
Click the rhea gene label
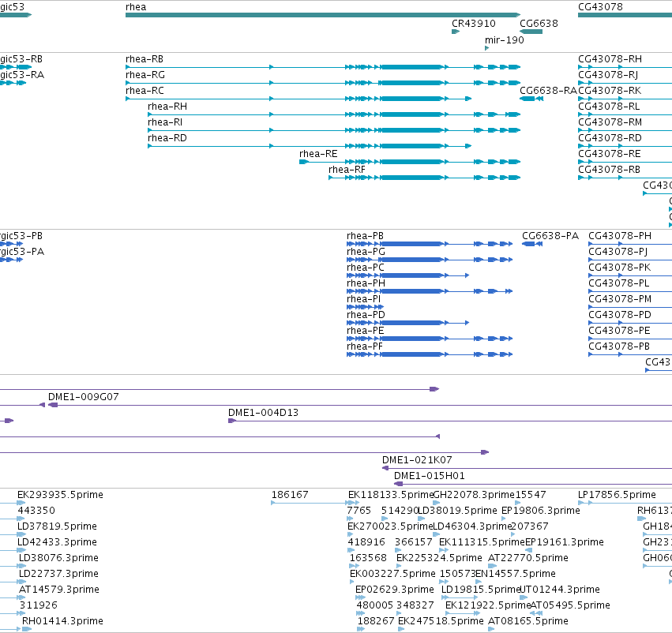pos(136,7)
